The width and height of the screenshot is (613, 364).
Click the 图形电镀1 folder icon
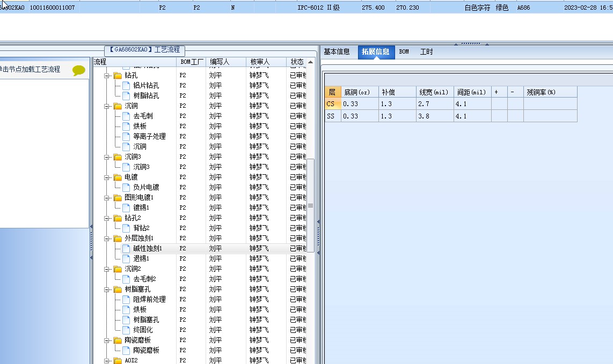tap(118, 197)
